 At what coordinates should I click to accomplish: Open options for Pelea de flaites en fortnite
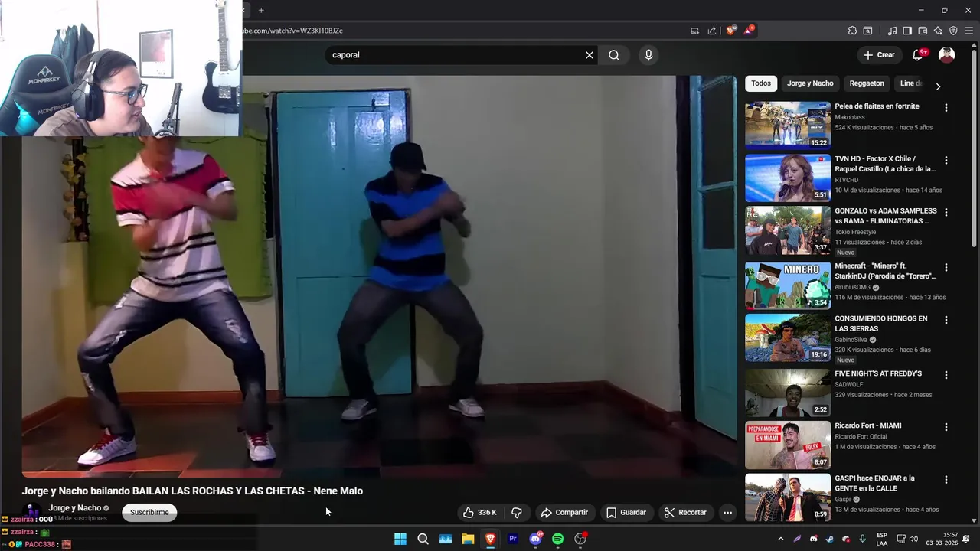pos(946,108)
